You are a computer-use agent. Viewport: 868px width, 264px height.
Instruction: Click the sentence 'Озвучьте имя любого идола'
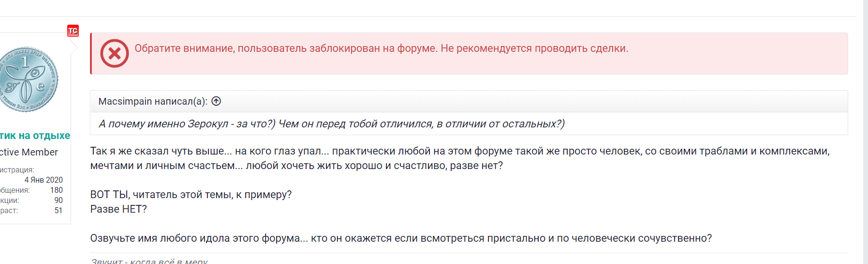401,238
